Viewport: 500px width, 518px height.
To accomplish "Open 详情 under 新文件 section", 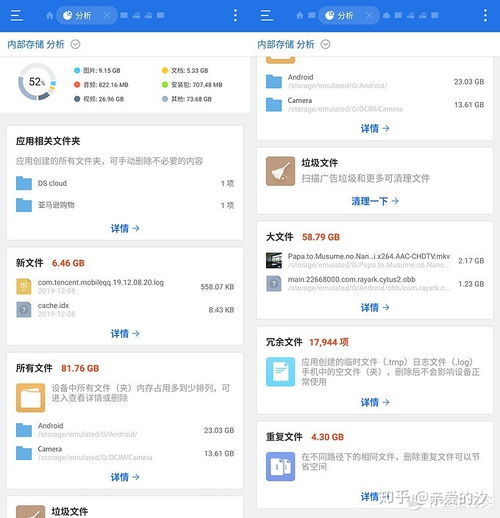I will click(125, 333).
